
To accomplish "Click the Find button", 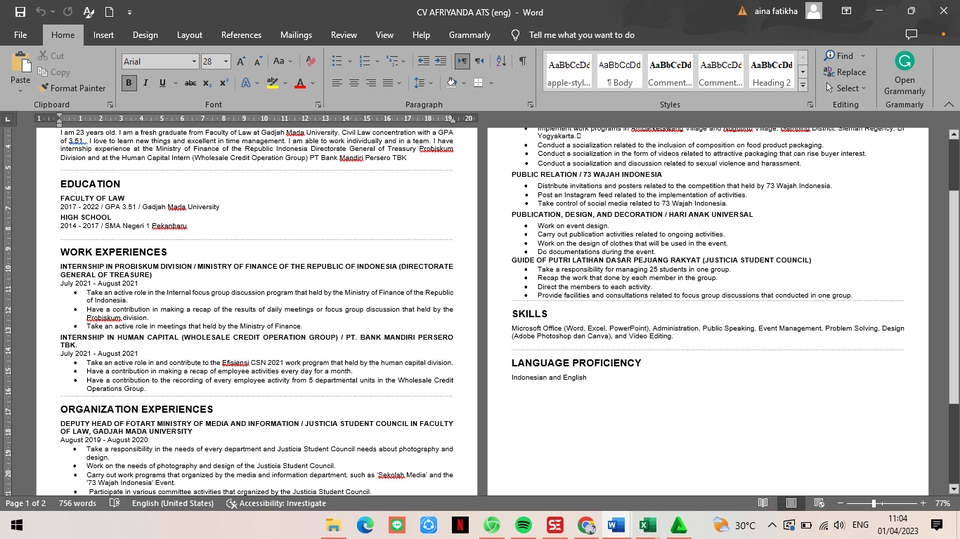I will click(x=839, y=55).
